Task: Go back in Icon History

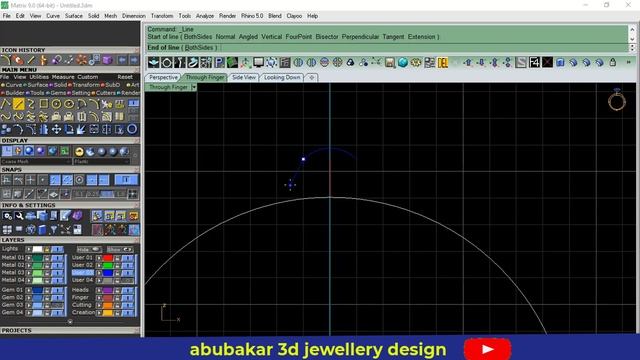Action: tap(122, 60)
